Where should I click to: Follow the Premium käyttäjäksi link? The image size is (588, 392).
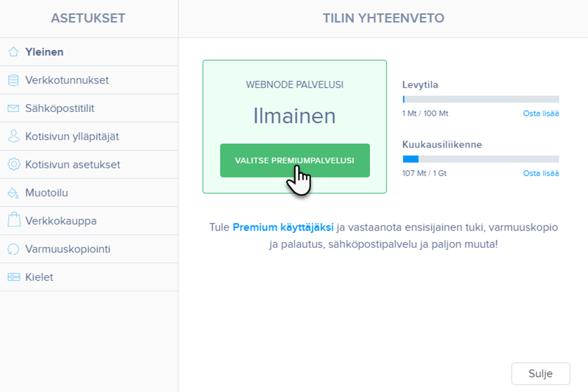click(283, 227)
